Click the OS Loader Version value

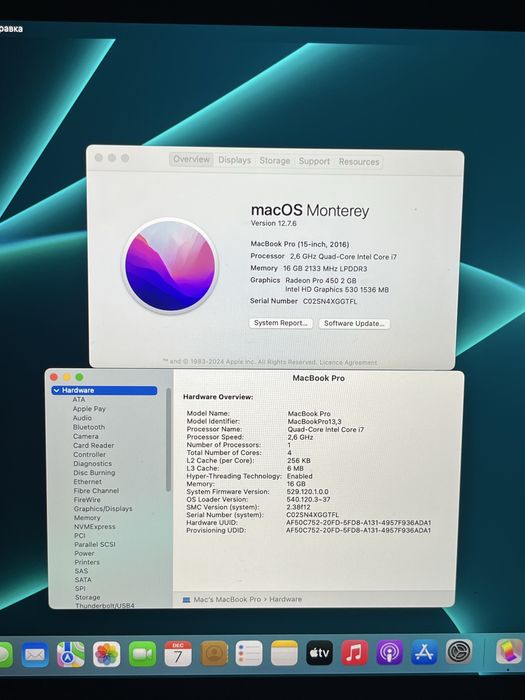click(x=308, y=500)
